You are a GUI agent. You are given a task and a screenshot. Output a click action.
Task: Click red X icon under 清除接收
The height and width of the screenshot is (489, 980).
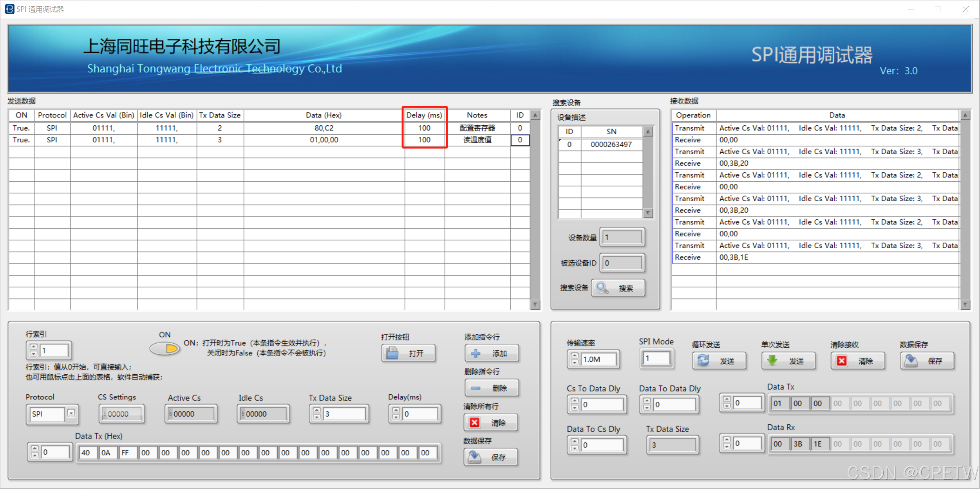pyautogui.click(x=842, y=361)
